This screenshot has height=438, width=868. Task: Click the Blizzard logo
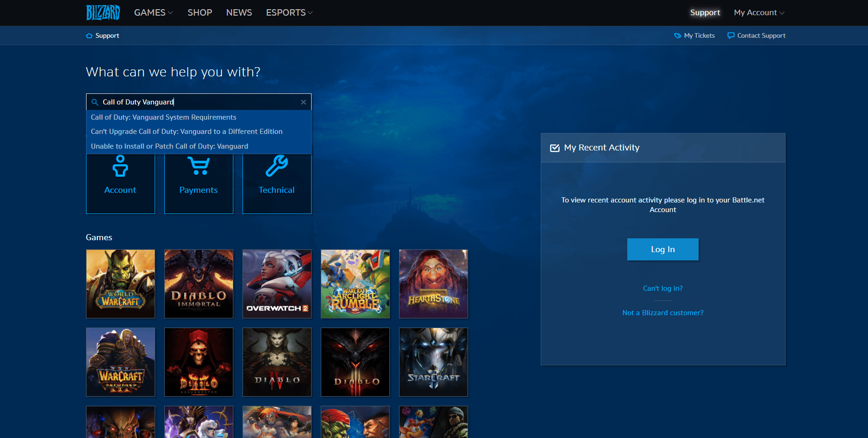[x=103, y=12]
